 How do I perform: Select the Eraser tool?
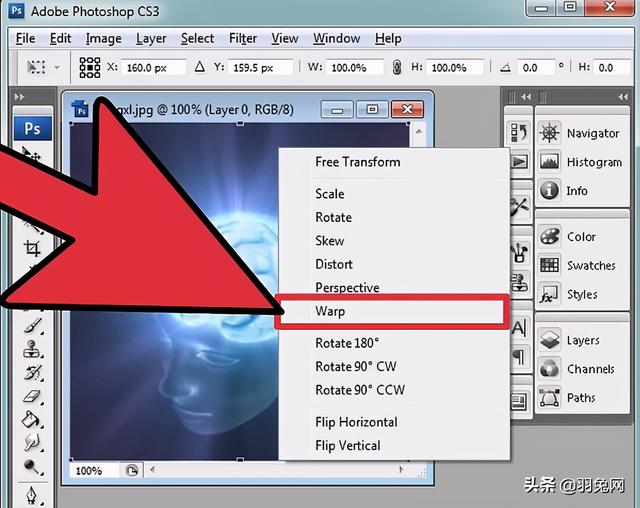[x=33, y=396]
